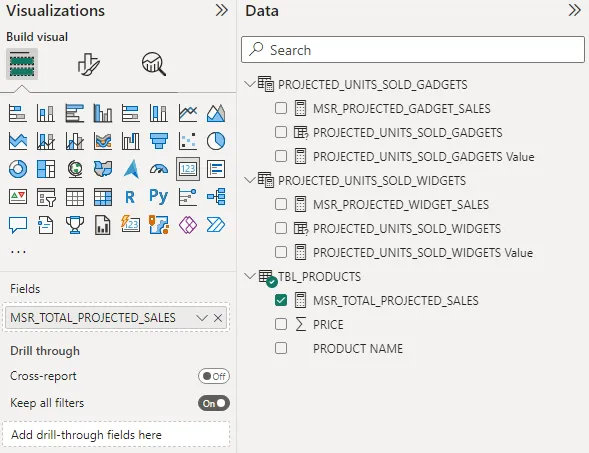
Task: Click the Search box in Data pane
Action: (x=413, y=50)
